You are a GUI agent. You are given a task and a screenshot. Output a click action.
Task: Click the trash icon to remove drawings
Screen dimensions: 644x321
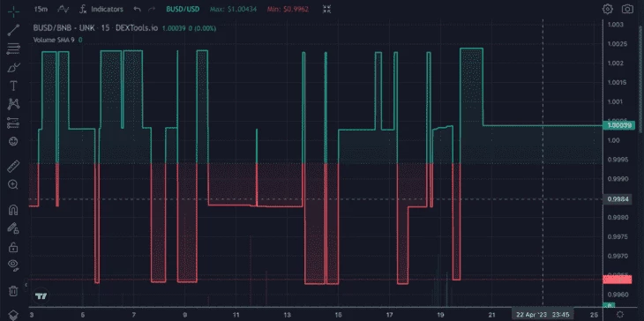pos(13,291)
